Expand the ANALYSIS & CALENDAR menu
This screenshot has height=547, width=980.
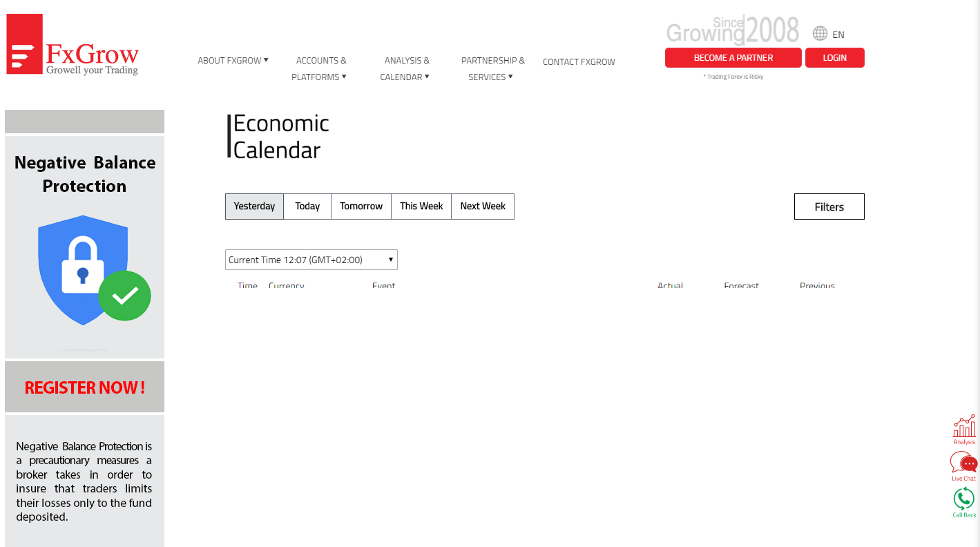(x=406, y=68)
